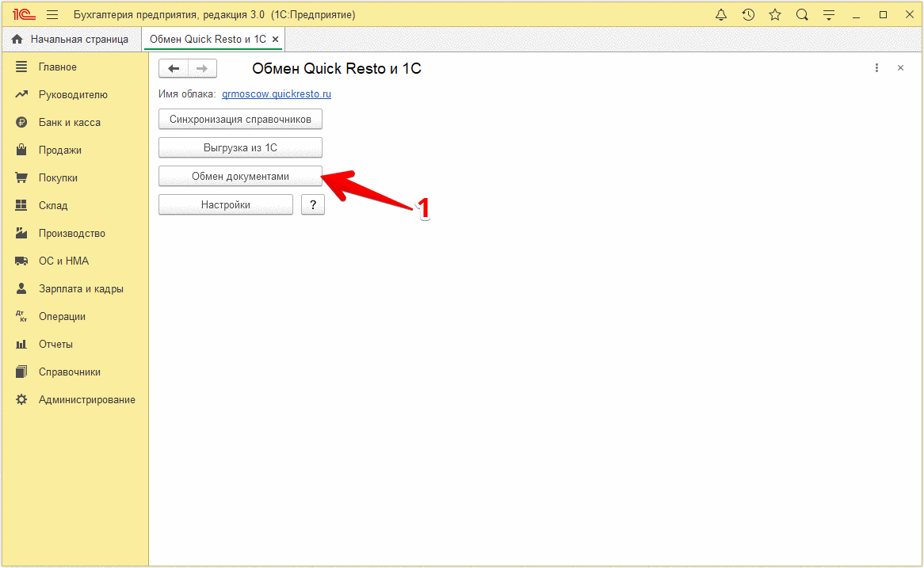Open the qrmoscow.quickresto.ru link
Screen dimensions: 924x568
pyautogui.click(x=277, y=93)
